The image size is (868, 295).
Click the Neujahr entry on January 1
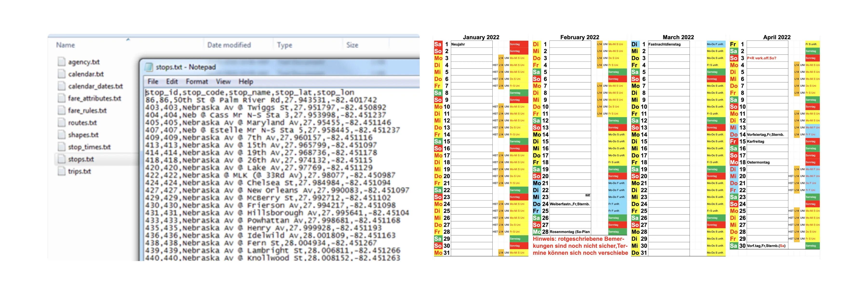pyautogui.click(x=458, y=44)
